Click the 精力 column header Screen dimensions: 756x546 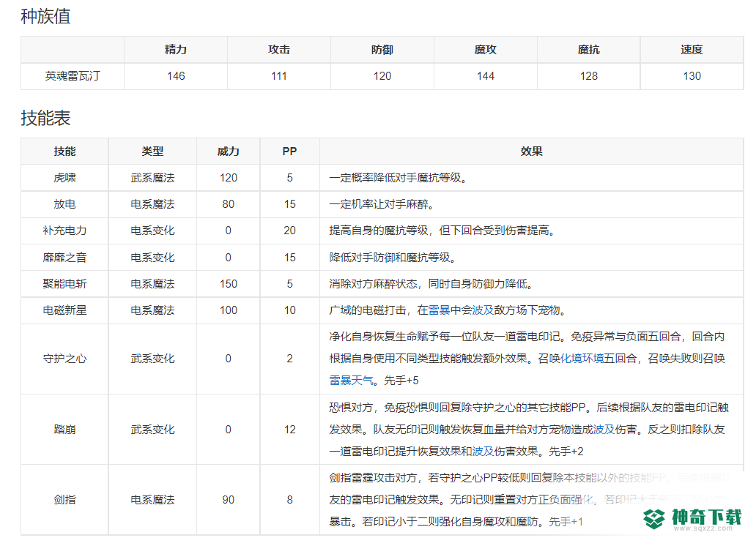[176, 50]
